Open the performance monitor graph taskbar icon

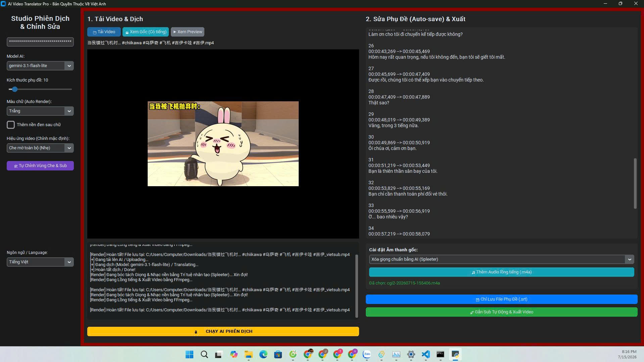pyautogui.click(x=396, y=355)
